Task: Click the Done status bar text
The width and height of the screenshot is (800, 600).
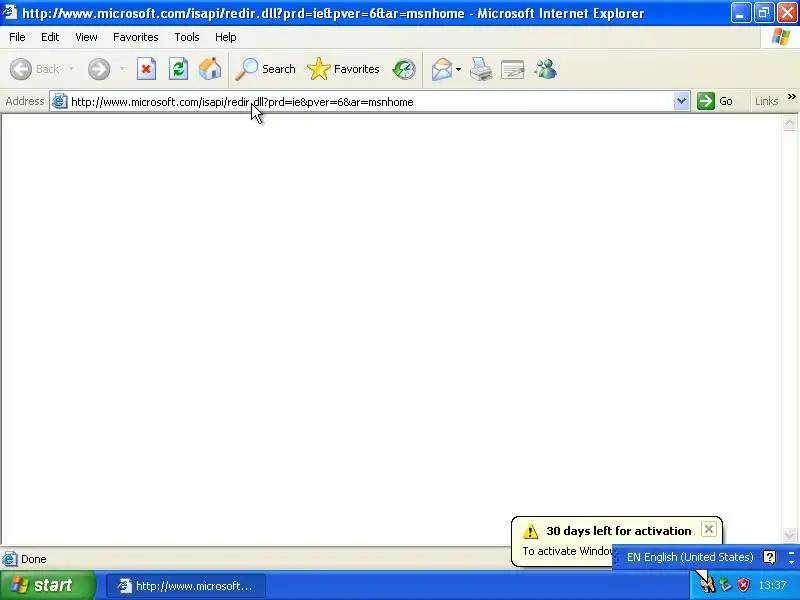Action: click(34, 559)
